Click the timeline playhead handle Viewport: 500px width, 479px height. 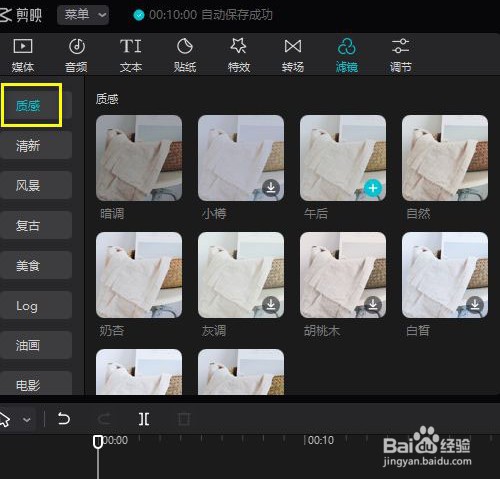(x=98, y=442)
